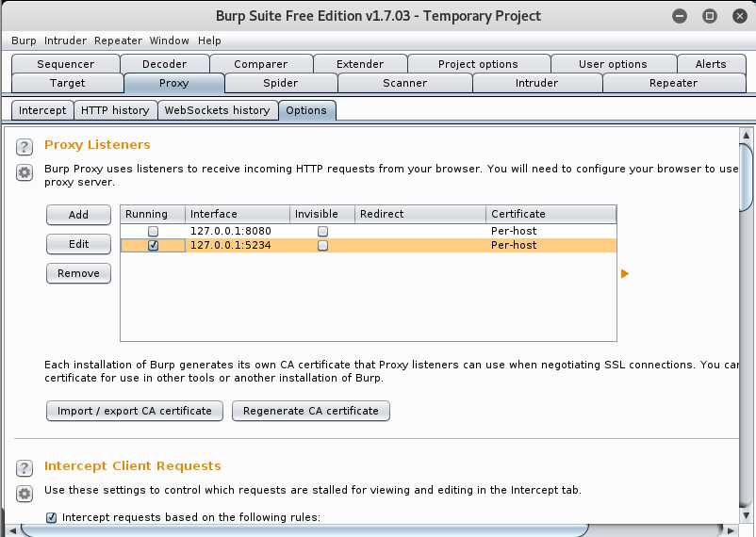Click the Certificate column header
Screen dimensions: 756x537
click(551, 214)
